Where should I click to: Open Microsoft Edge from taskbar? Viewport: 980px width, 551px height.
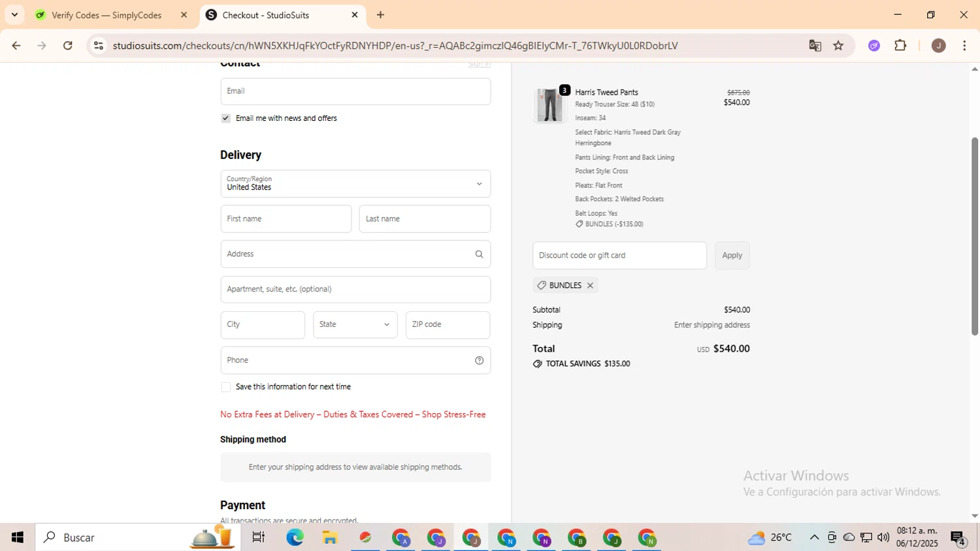tap(295, 537)
